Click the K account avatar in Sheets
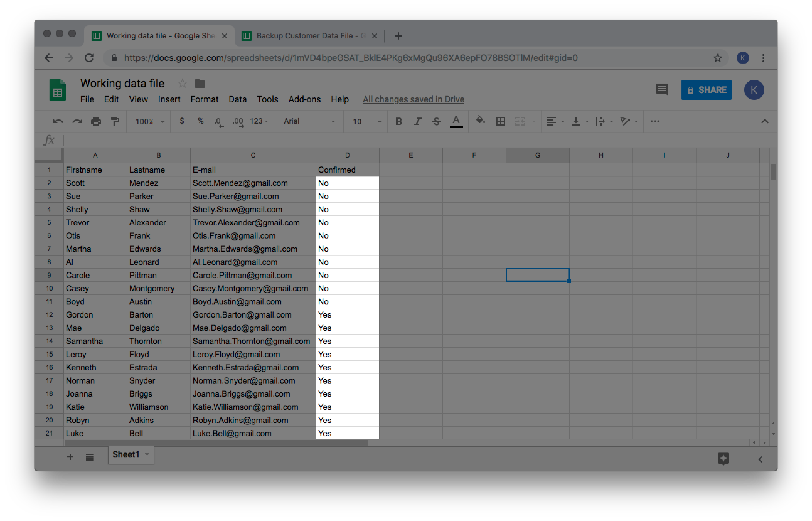Viewport: 812px width, 521px height. pos(754,90)
